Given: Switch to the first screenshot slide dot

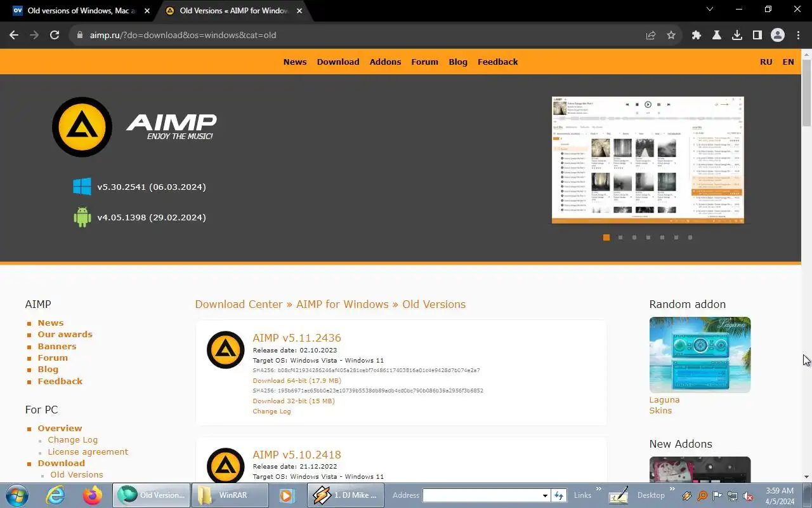Looking at the screenshot, I should coord(606,237).
